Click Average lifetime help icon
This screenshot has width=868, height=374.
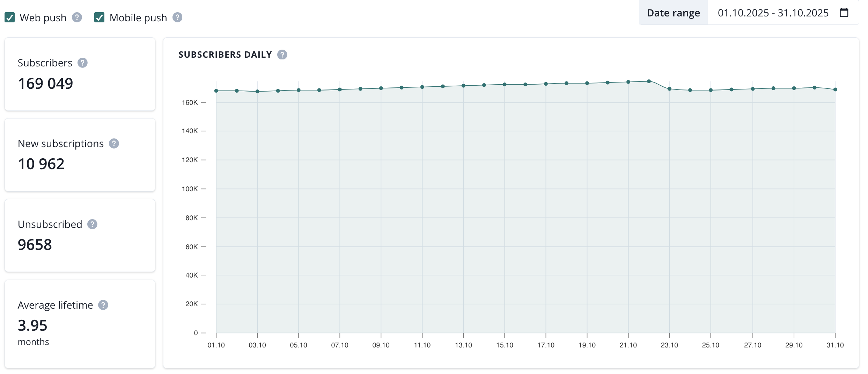(103, 305)
